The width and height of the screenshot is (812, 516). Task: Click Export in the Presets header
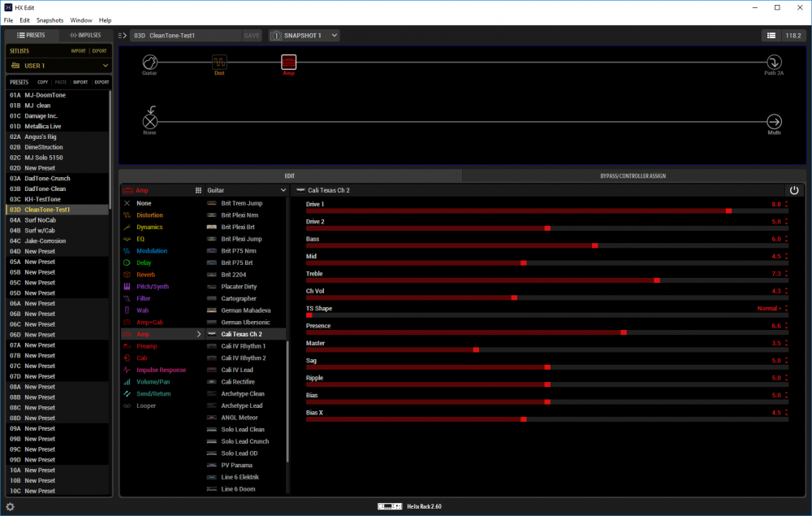tap(101, 82)
